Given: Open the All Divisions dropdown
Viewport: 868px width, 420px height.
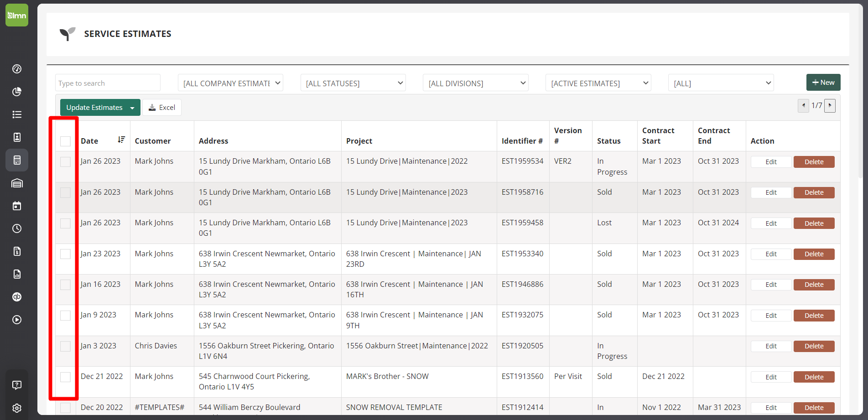Looking at the screenshot, I should pos(476,83).
